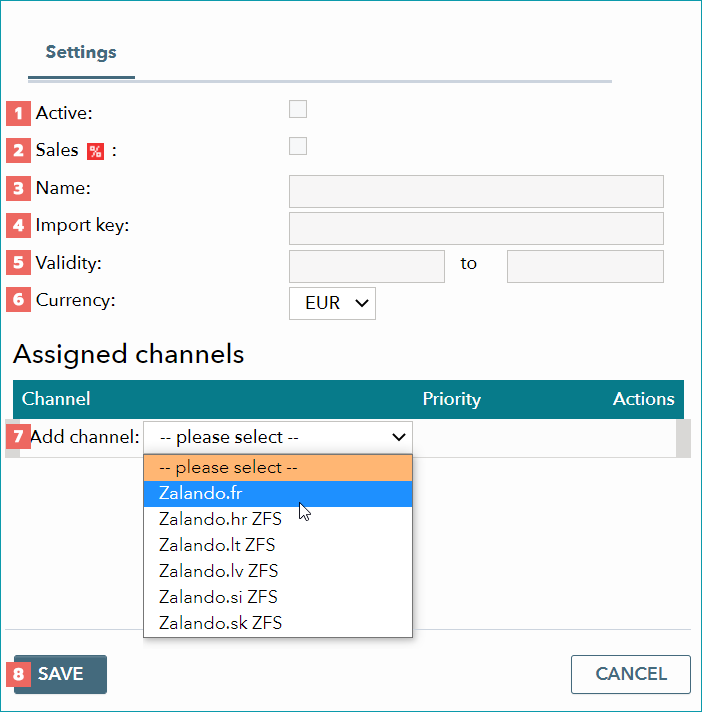Click the Actions column header
Image resolution: width=702 pixels, height=712 pixels.
tap(643, 399)
